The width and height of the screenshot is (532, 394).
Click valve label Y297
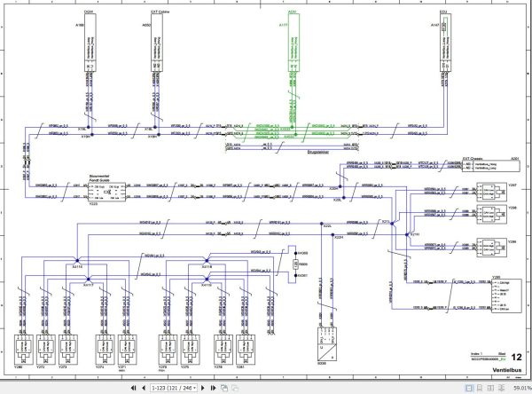[x=512, y=185]
